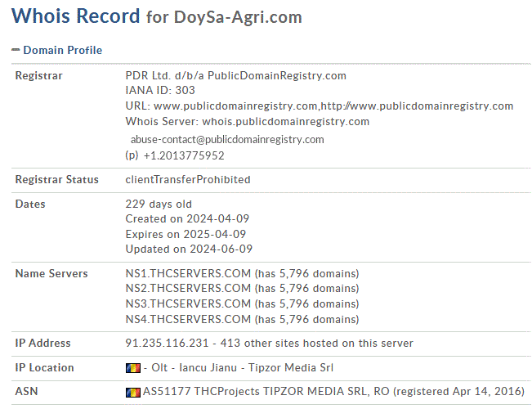Click abuse-contact@publicdomainregistry.com email
This screenshot has height=409, width=532.
pos(227,140)
